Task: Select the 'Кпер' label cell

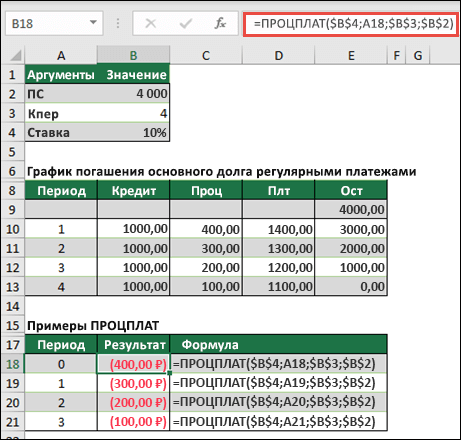Action: [61, 113]
